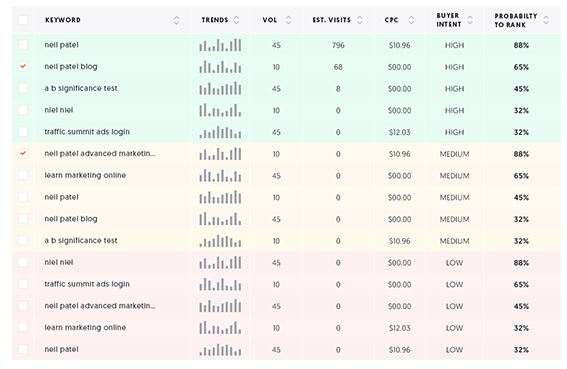Click the TRENDS column header label
The width and height of the screenshot is (567, 369).
215,20
